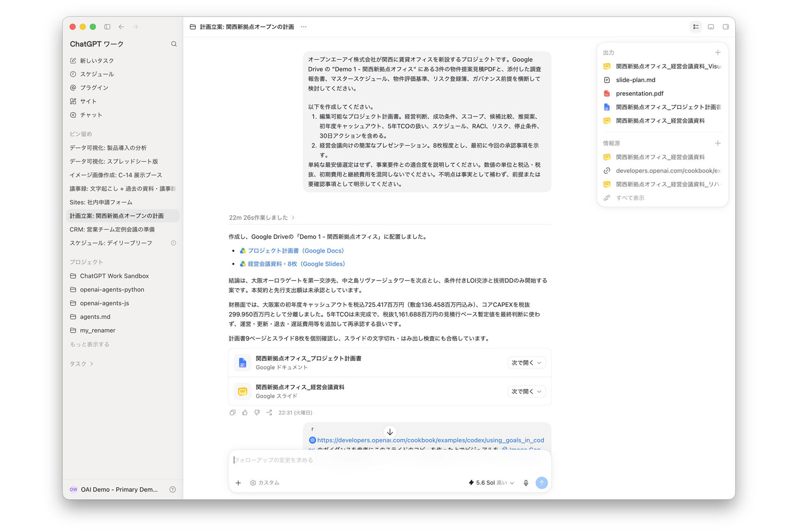Start voice input with microphone icon
The image size is (798, 532).
pos(526,483)
